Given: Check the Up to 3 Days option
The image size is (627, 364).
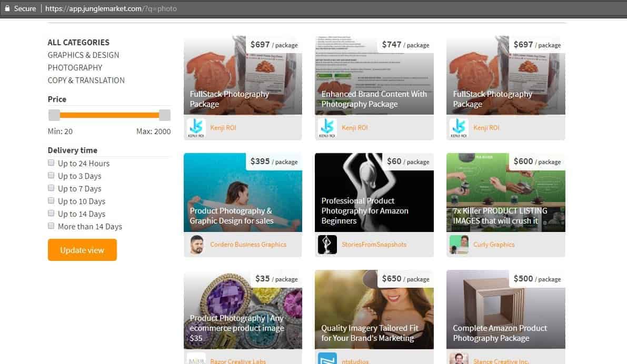Looking at the screenshot, I should pyautogui.click(x=51, y=175).
